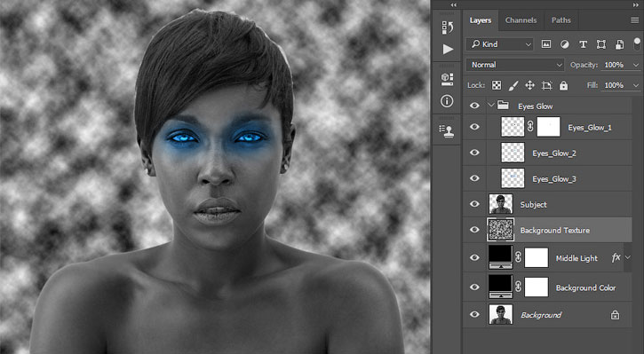Hide the Eyes_Glow_1 layer
Viewport: 644px width, 354px height.
coord(474,127)
